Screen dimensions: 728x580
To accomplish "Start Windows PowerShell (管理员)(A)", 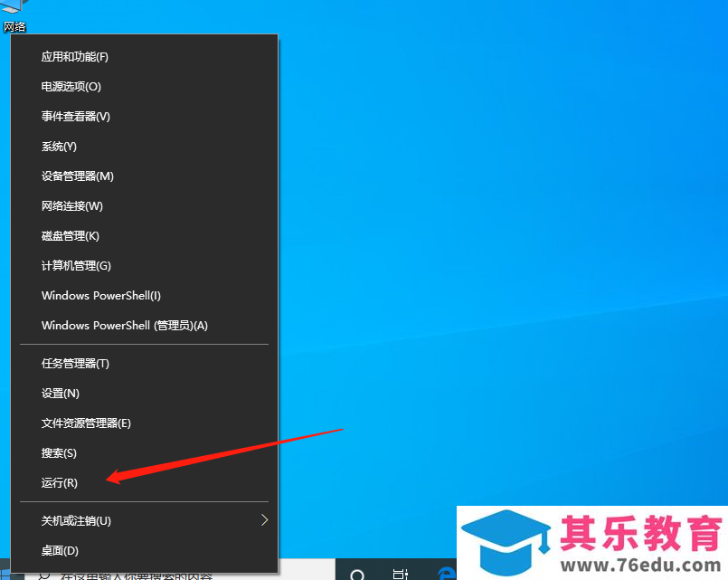I will pos(145,325).
